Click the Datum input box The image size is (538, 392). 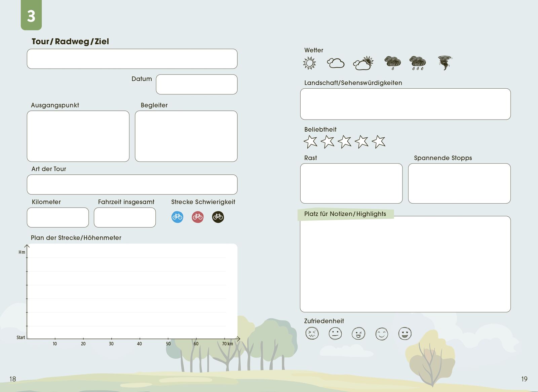coord(197,84)
